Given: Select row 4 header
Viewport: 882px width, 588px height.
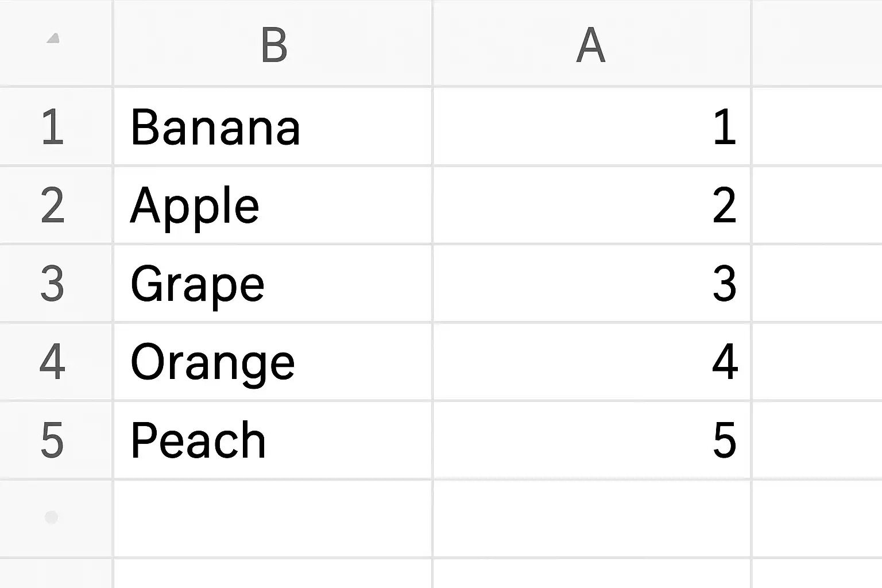Looking at the screenshot, I should click(x=53, y=362).
